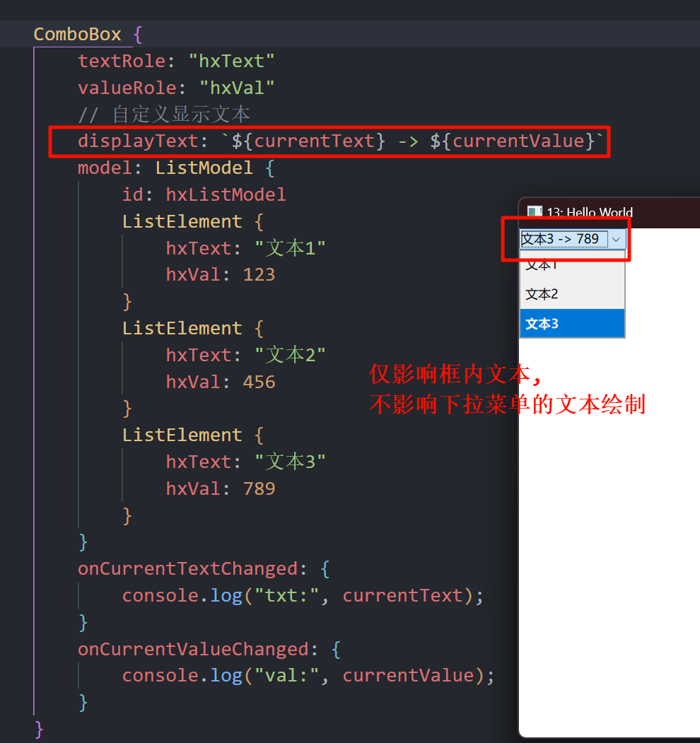700x743 pixels.
Task: Select '文本2' in the dropdown list
Action: [573, 294]
